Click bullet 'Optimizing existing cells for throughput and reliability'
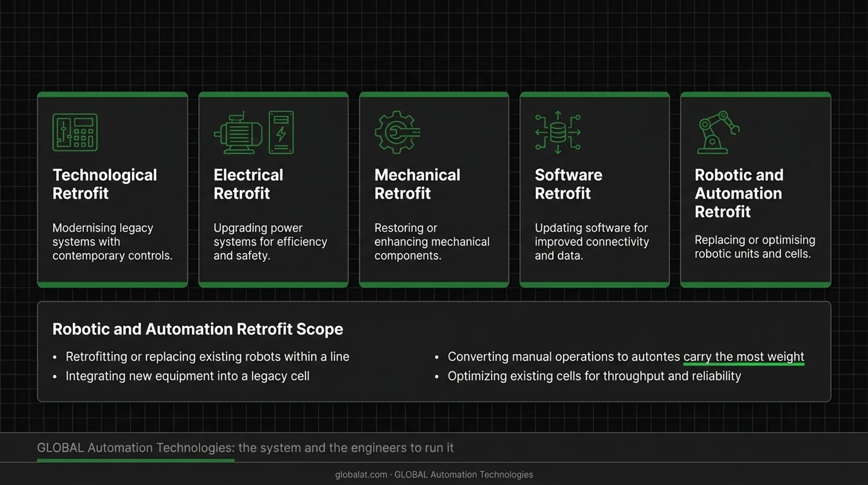The height and width of the screenshot is (485, 868). click(594, 376)
